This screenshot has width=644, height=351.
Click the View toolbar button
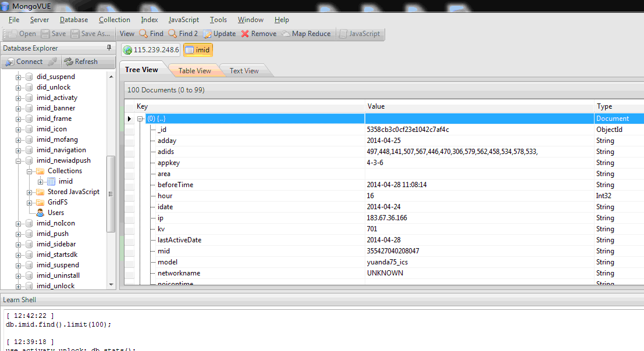click(x=127, y=34)
